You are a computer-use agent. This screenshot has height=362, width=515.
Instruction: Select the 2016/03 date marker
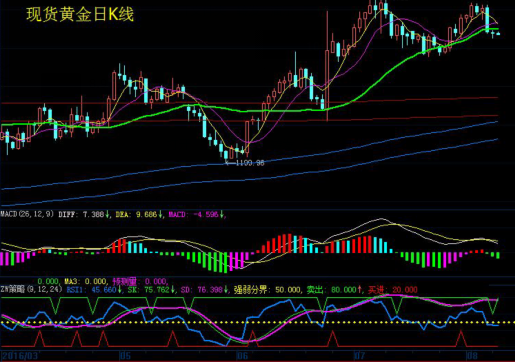coord(20,356)
